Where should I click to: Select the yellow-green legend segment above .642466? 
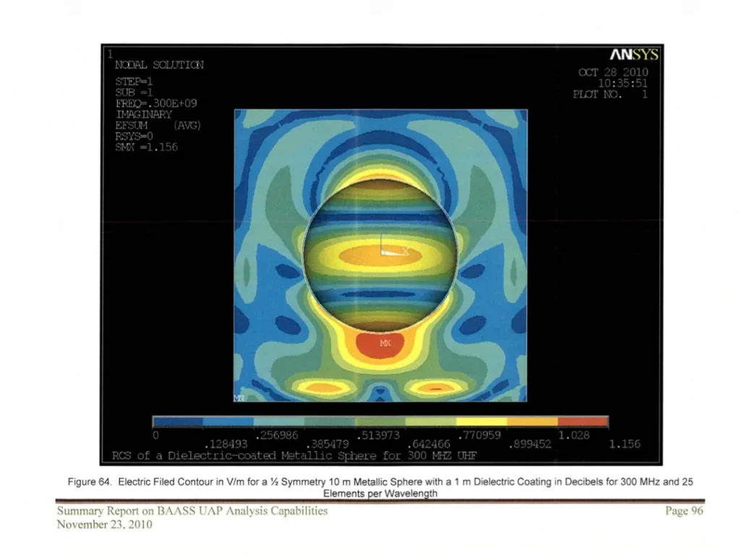(431, 421)
